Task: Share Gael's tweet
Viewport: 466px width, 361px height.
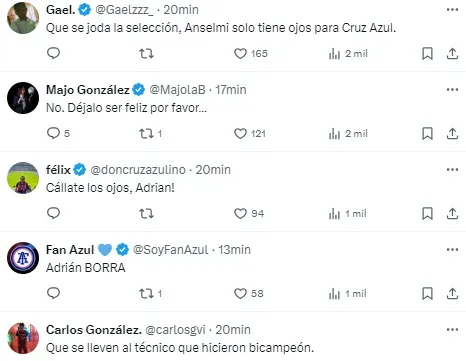Action: click(452, 54)
